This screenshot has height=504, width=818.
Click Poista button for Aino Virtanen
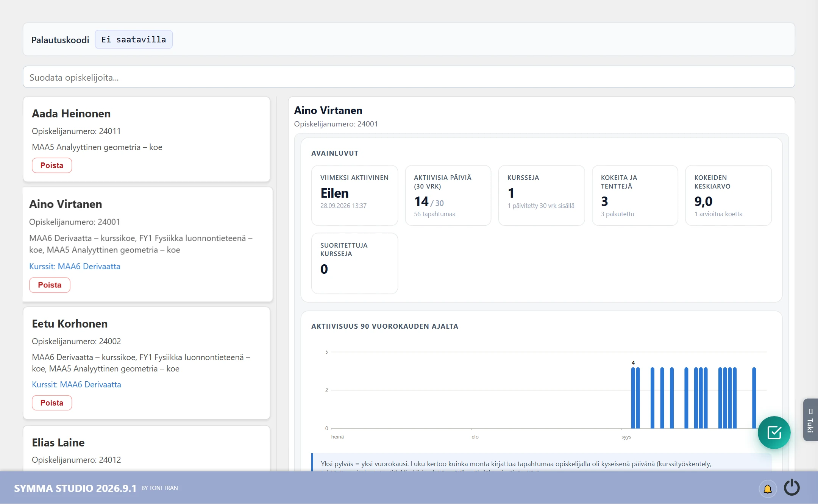[50, 285]
